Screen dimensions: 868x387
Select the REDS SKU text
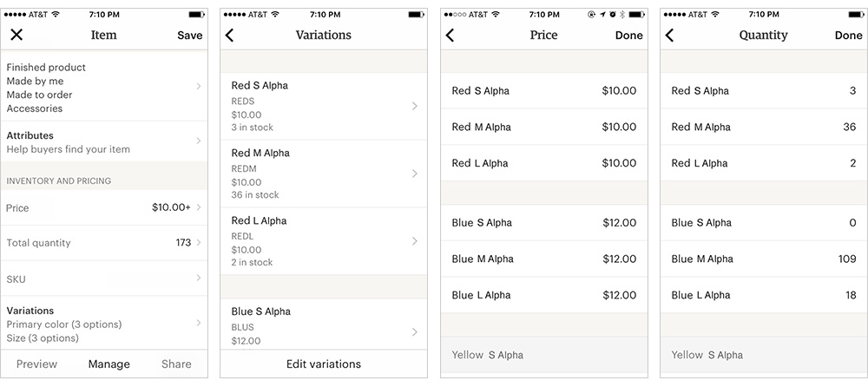(243, 102)
